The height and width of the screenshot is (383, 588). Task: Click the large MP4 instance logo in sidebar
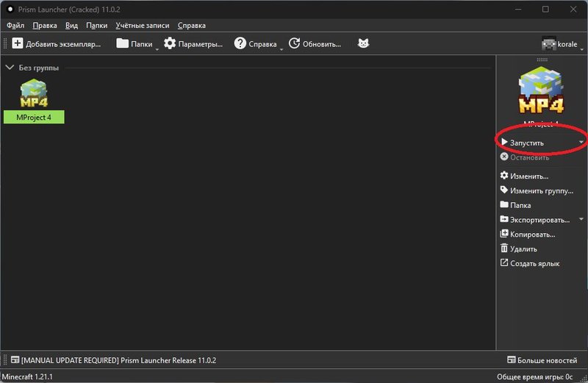coord(541,90)
